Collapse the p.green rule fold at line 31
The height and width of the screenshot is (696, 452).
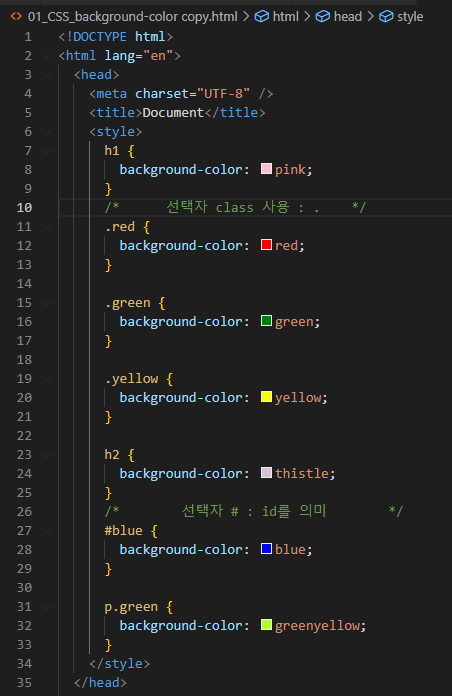(47, 607)
